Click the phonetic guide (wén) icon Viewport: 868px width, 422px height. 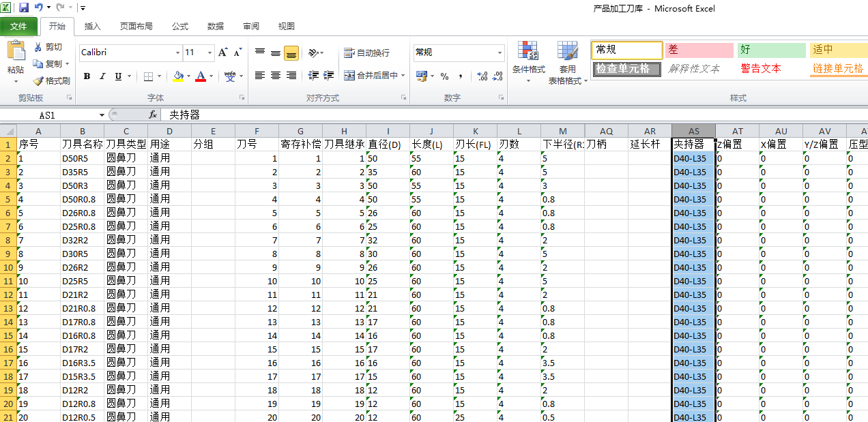tap(230, 76)
